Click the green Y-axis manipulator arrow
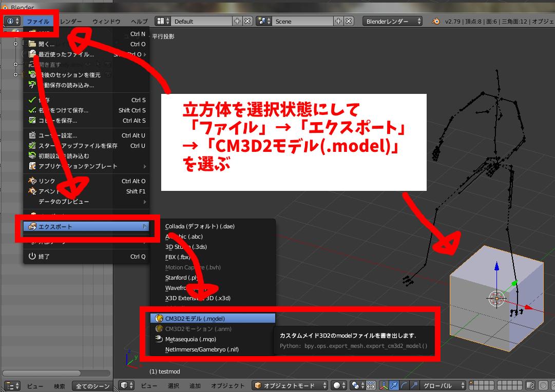Viewport: 555px width, 392px height. click(514, 283)
